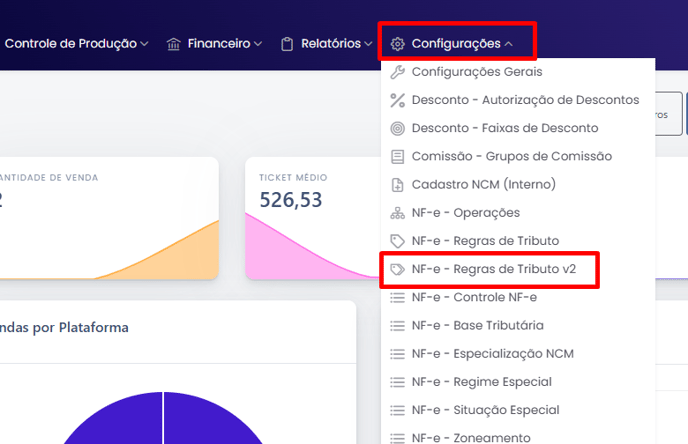
Task: Click the clipboard icon beside Relatórios
Action: [287, 44]
